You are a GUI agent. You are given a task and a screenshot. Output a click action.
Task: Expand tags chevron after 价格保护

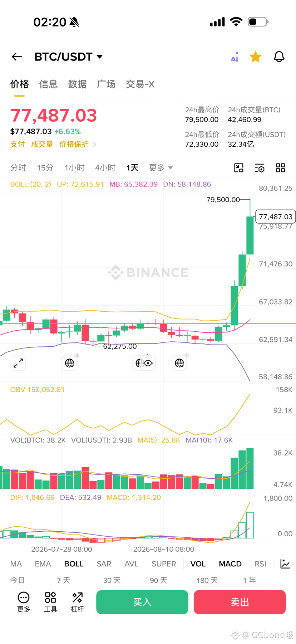click(94, 144)
